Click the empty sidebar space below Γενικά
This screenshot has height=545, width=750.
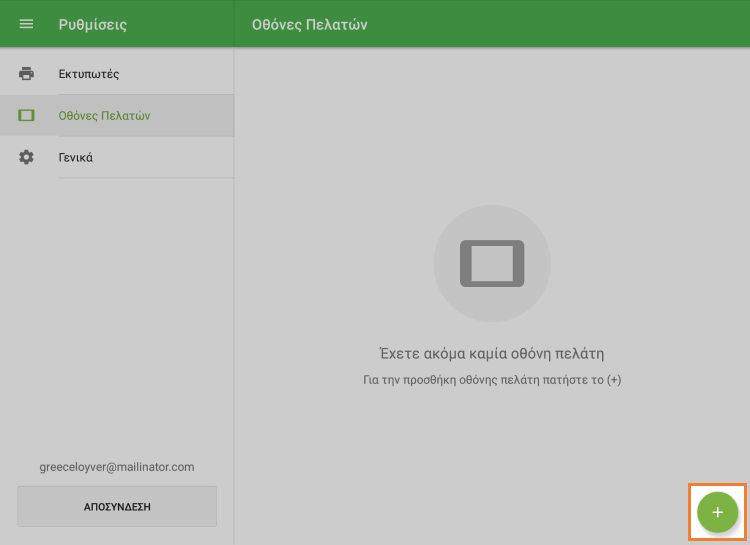[117, 310]
